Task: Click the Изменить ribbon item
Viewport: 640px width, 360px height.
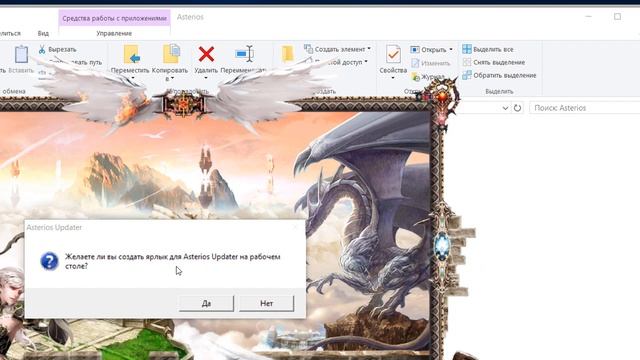Action: coord(431,63)
